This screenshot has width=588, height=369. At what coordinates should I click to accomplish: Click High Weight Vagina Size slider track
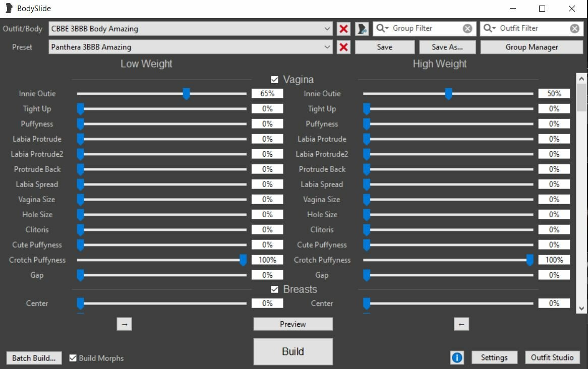click(x=448, y=200)
